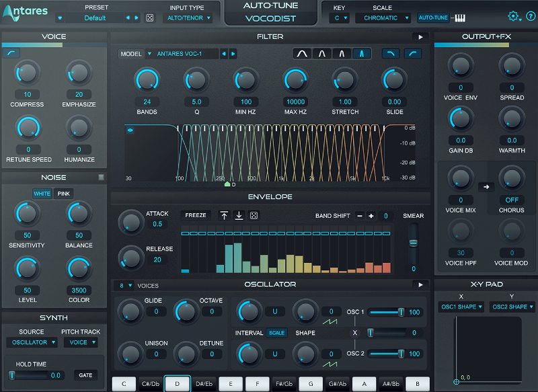Select the fourth filter band shape icon

[360, 52]
